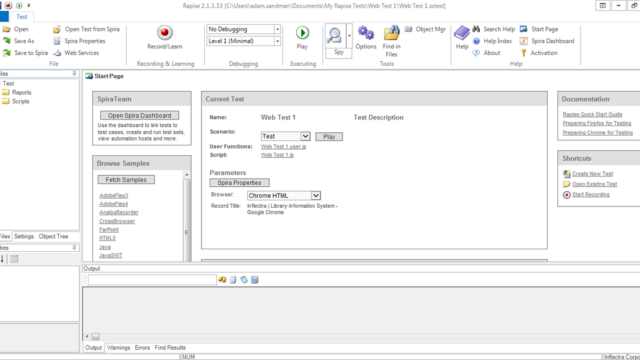Viewport: 640px width, 360px height.
Task: Click red record icon in title bar
Action: click(x=8, y=6)
